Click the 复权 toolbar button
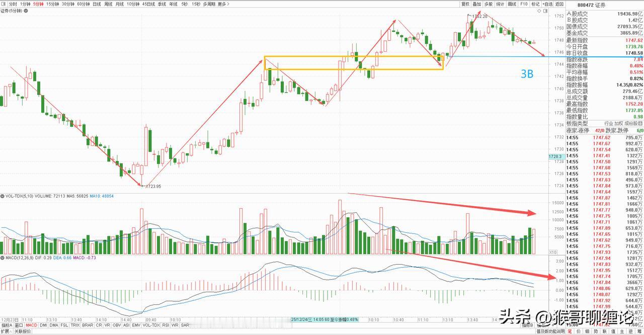Viewport: 644px width, 335px height. coord(465,4)
